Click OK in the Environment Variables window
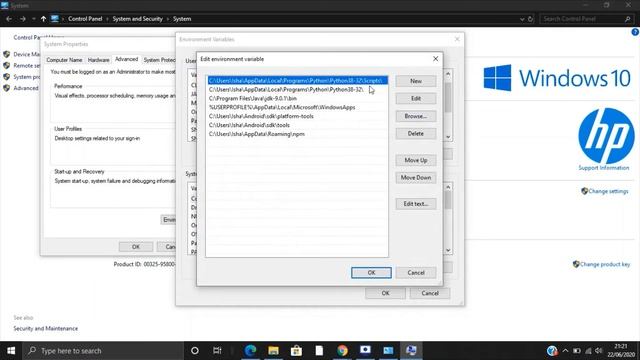 click(385, 293)
